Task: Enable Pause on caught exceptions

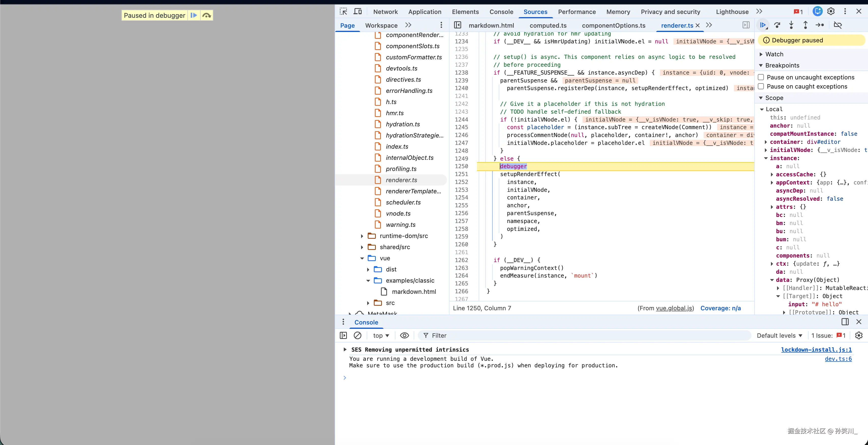Action: pos(761,87)
